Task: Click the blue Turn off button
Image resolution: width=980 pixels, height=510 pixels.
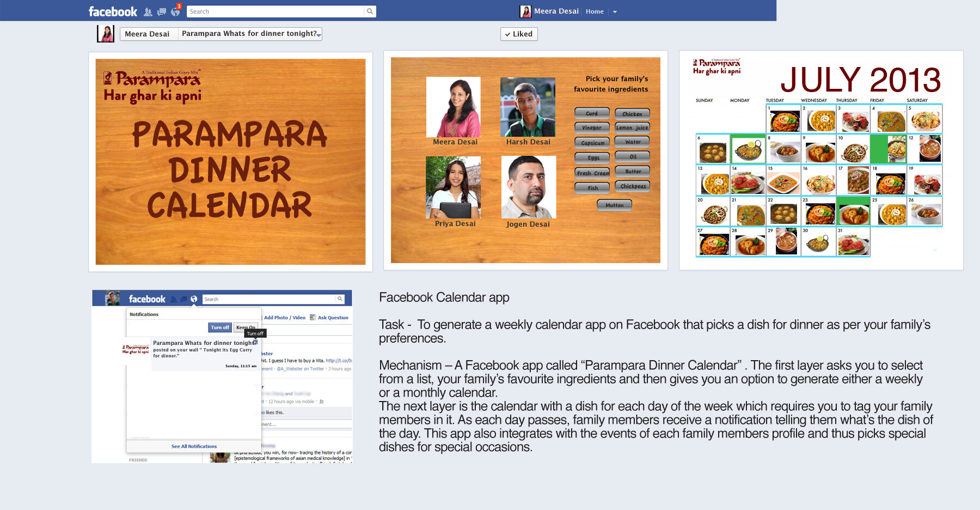Action: 220,327
